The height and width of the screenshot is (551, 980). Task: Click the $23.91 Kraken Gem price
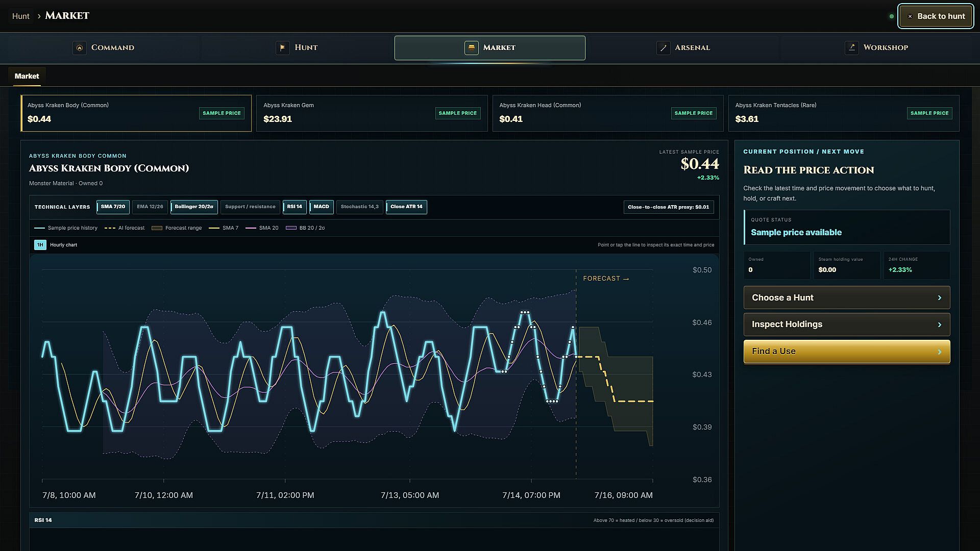278,119
